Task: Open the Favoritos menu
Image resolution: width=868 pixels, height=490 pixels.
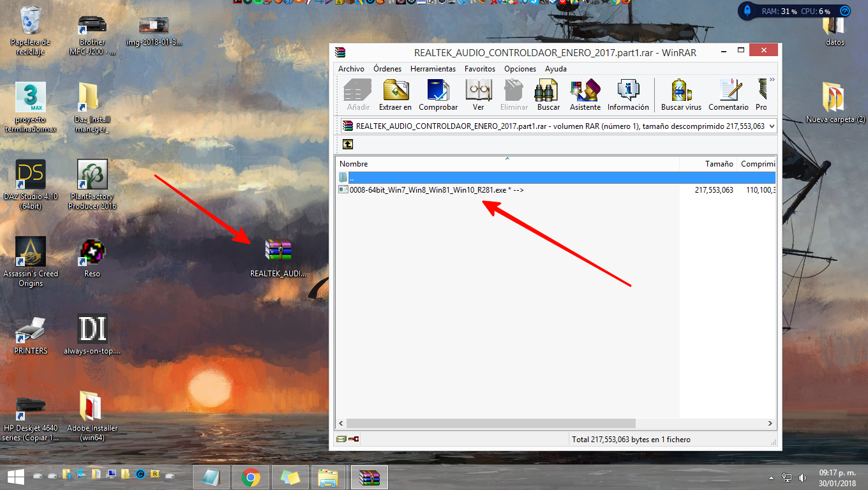Action: click(x=480, y=68)
